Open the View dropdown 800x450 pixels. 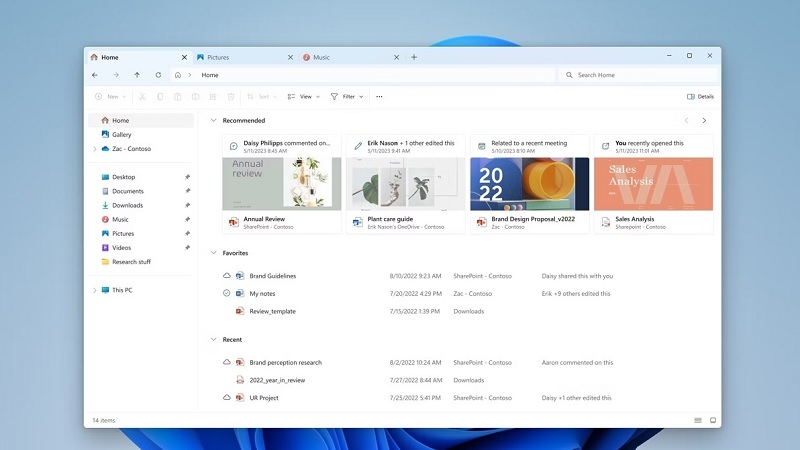[x=304, y=96]
